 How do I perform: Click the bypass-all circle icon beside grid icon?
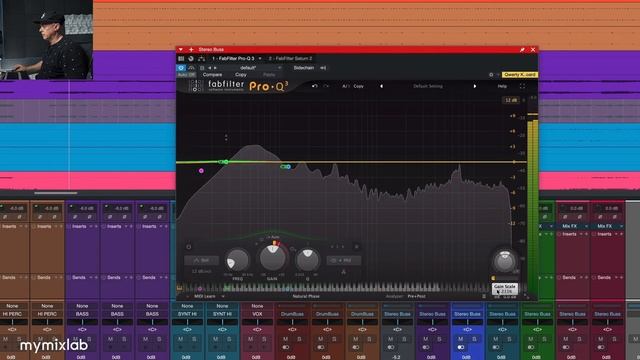coord(191,58)
